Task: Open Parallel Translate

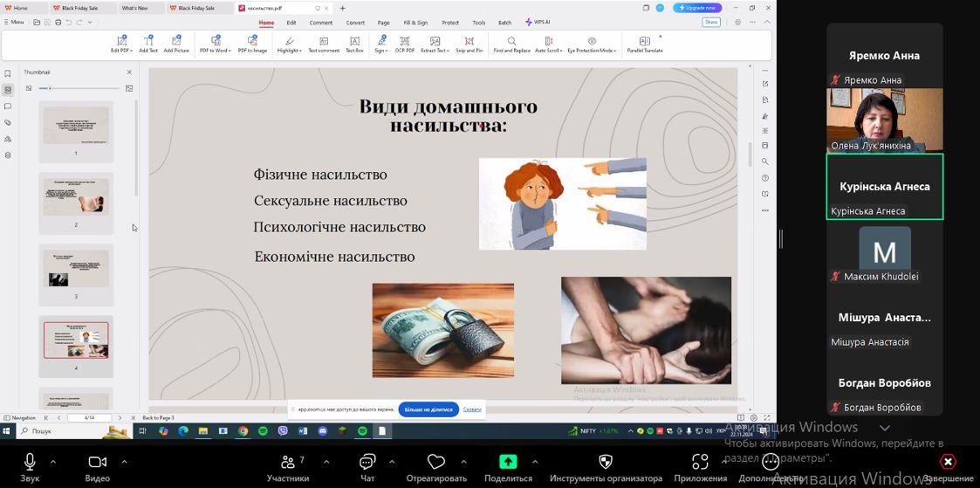Action: click(644, 45)
